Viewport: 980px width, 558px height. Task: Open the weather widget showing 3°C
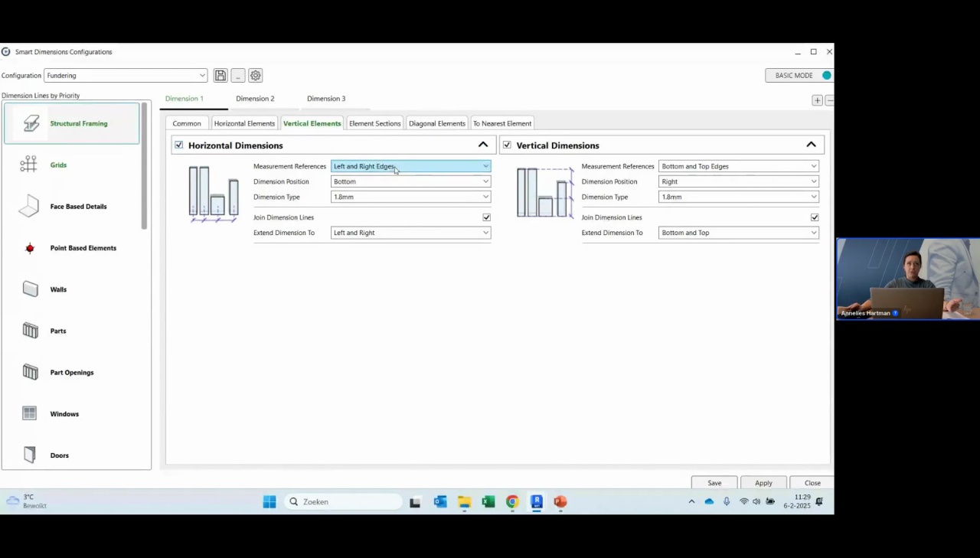click(26, 501)
